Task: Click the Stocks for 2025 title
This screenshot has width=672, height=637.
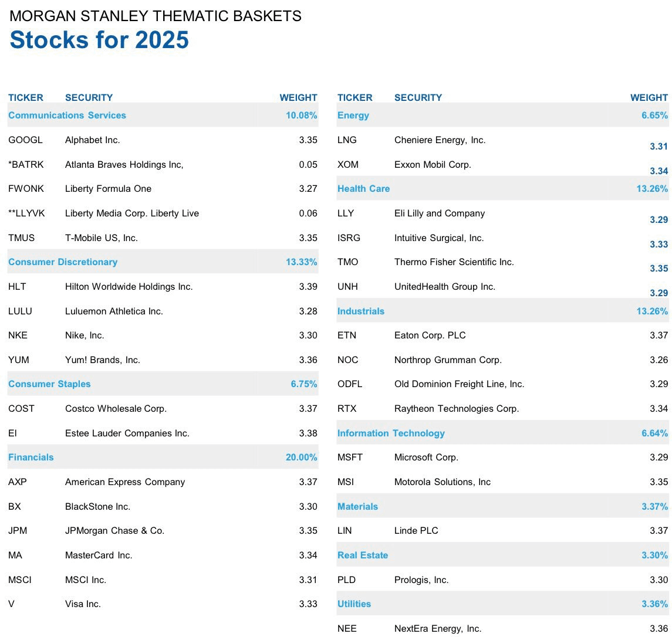Action: click(99, 40)
